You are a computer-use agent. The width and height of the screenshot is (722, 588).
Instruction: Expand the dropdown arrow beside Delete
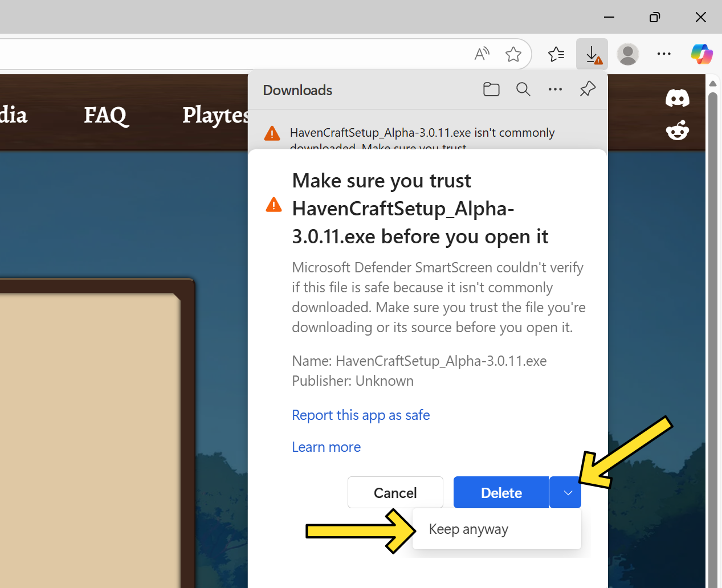(x=568, y=493)
